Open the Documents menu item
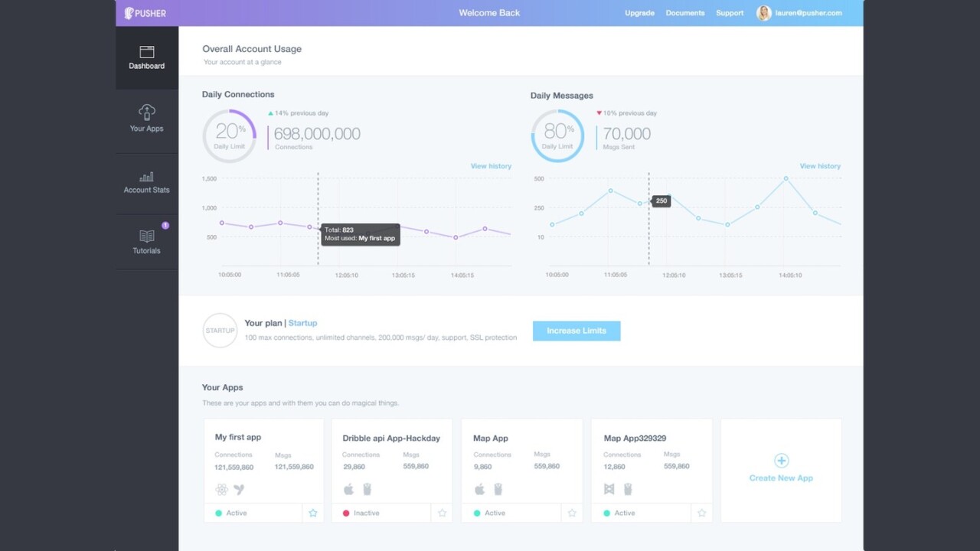The height and width of the screenshot is (551, 980). click(684, 13)
